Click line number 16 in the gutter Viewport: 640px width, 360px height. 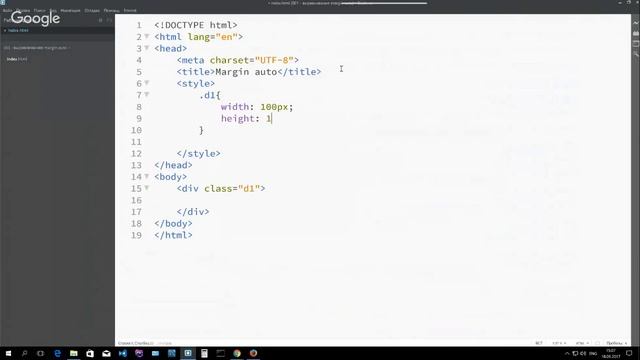tap(136, 200)
